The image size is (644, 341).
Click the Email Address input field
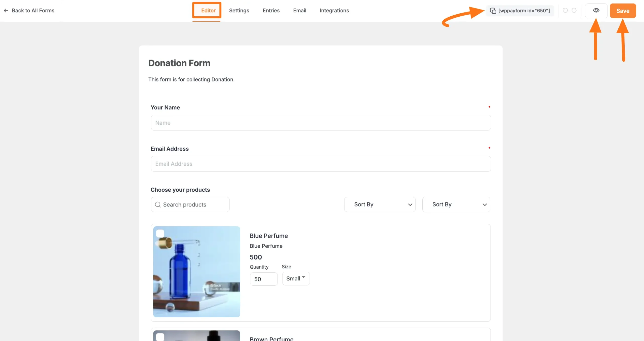pos(320,164)
